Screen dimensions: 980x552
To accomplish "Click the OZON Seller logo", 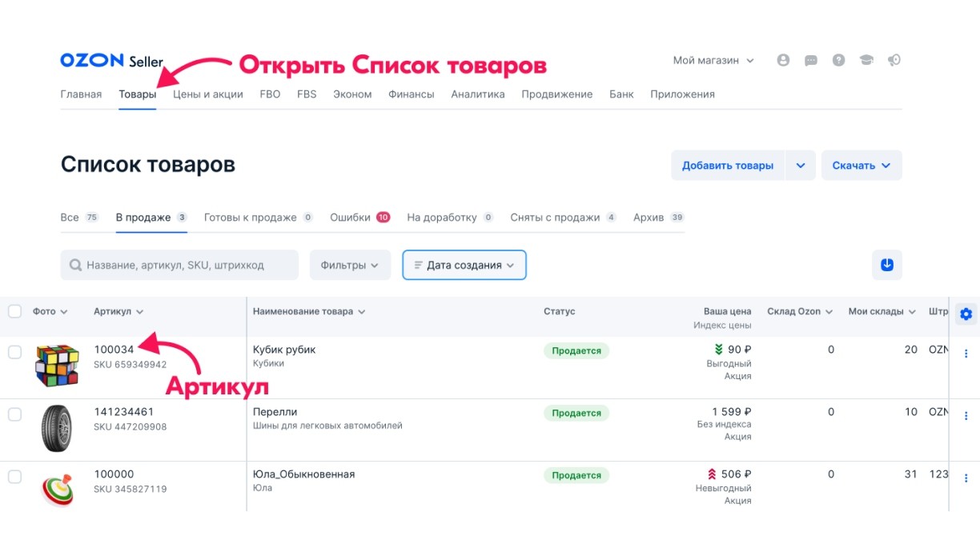I will click(111, 61).
